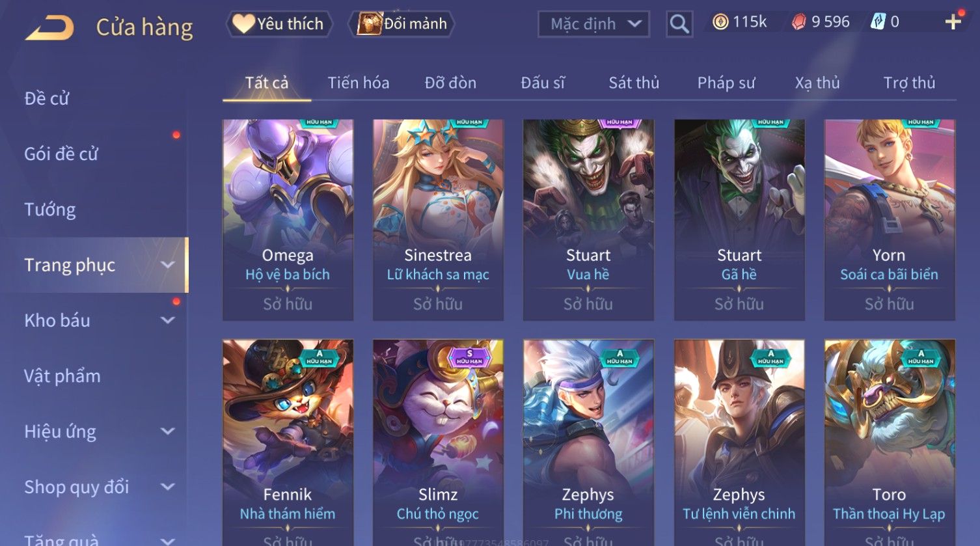Open Đổi mảnh chest exchange
The image size is (980, 546).
pyautogui.click(x=402, y=23)
